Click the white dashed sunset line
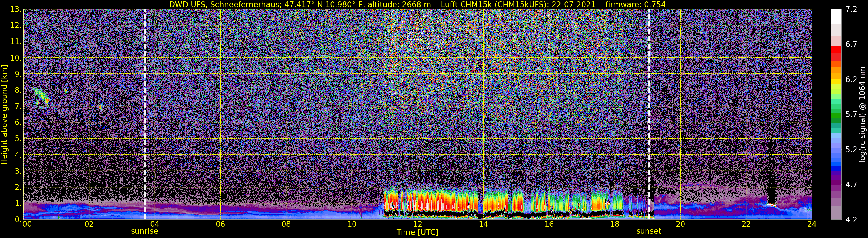 click(x=649, y=114)
